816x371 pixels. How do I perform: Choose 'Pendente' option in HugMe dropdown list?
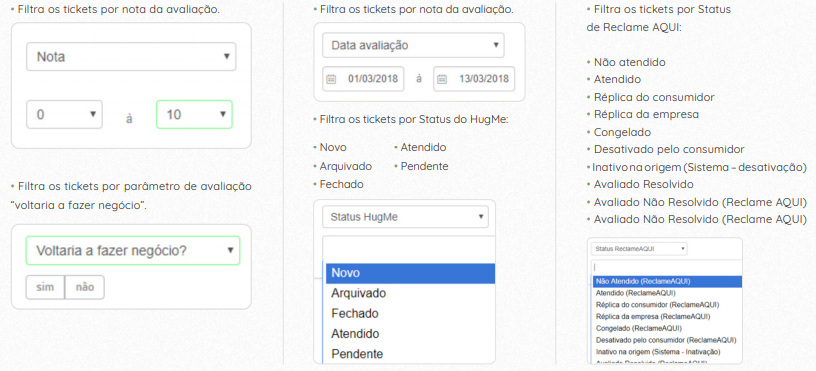[x=410, y=354]
